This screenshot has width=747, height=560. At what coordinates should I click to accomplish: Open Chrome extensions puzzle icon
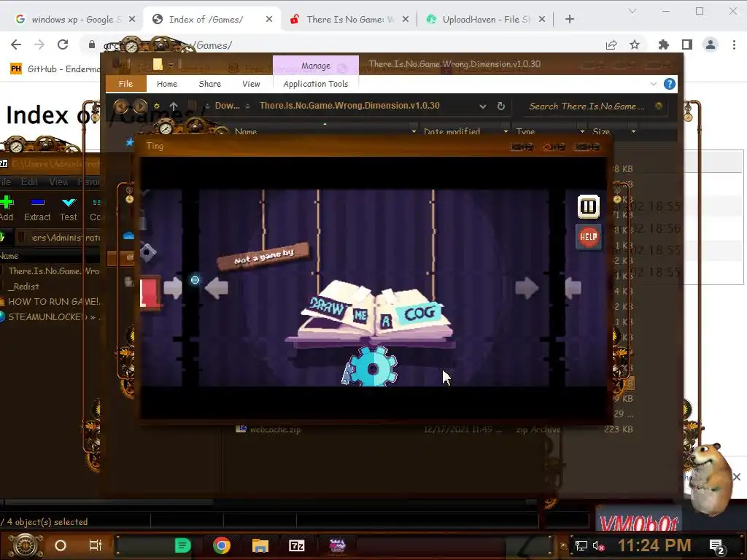[x=663, y=44]
